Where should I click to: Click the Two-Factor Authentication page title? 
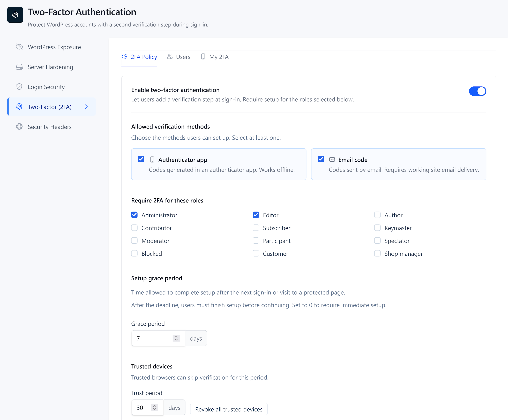pyautogui.click(x=82, y=12)
